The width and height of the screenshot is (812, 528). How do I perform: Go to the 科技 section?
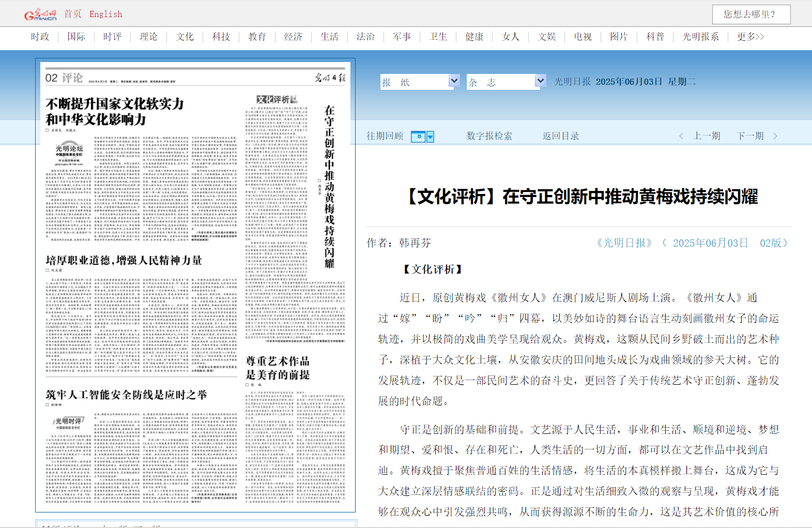tap(221, 37)
